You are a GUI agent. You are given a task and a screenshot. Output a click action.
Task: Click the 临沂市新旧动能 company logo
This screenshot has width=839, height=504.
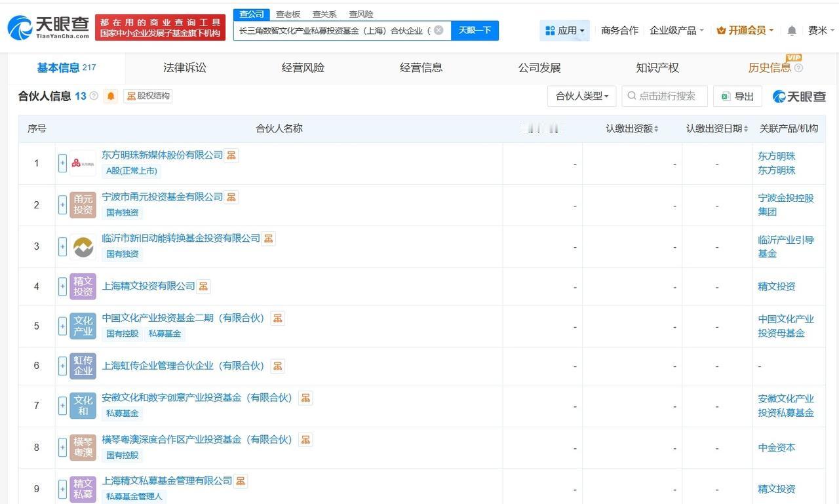click(x=83, y=246)
